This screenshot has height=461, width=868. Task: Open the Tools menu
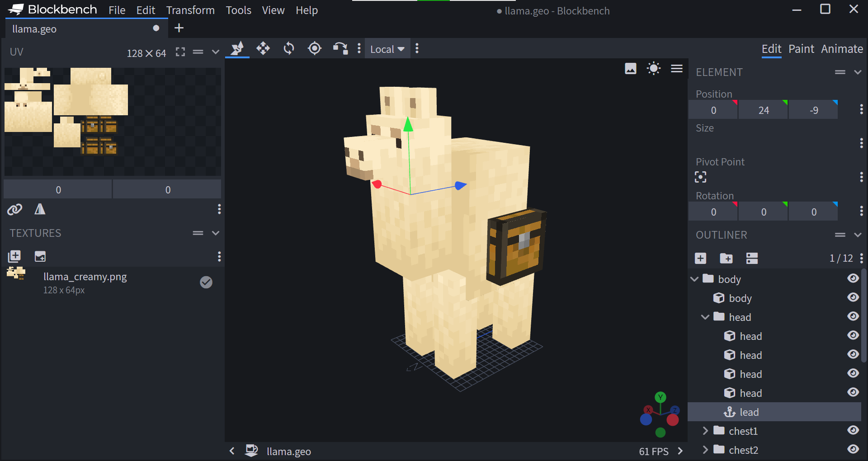click(x=239, y=10)
